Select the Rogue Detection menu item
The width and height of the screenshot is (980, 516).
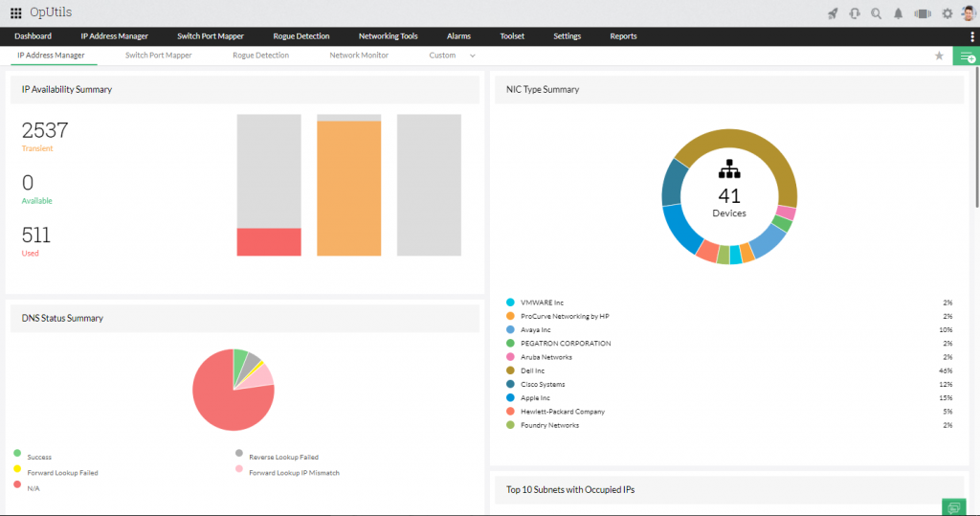301,36
